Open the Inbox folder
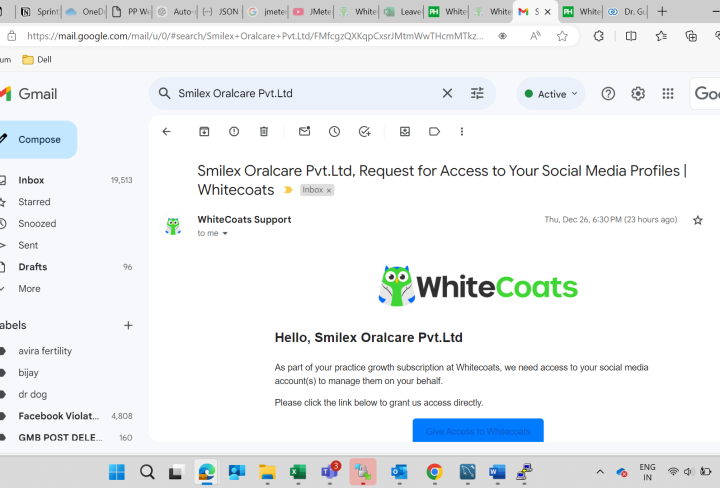 click(31, 180)
